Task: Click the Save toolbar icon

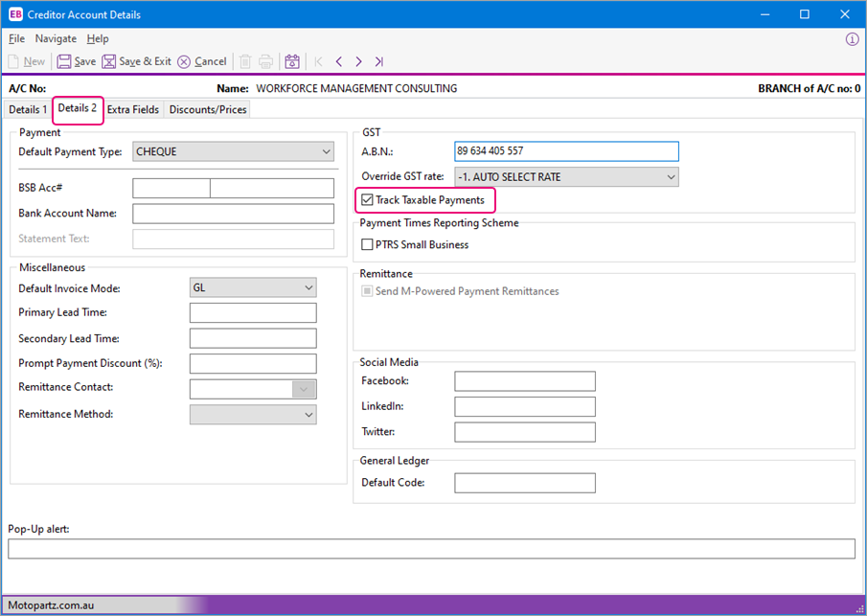Action: (x=64, y=61)
